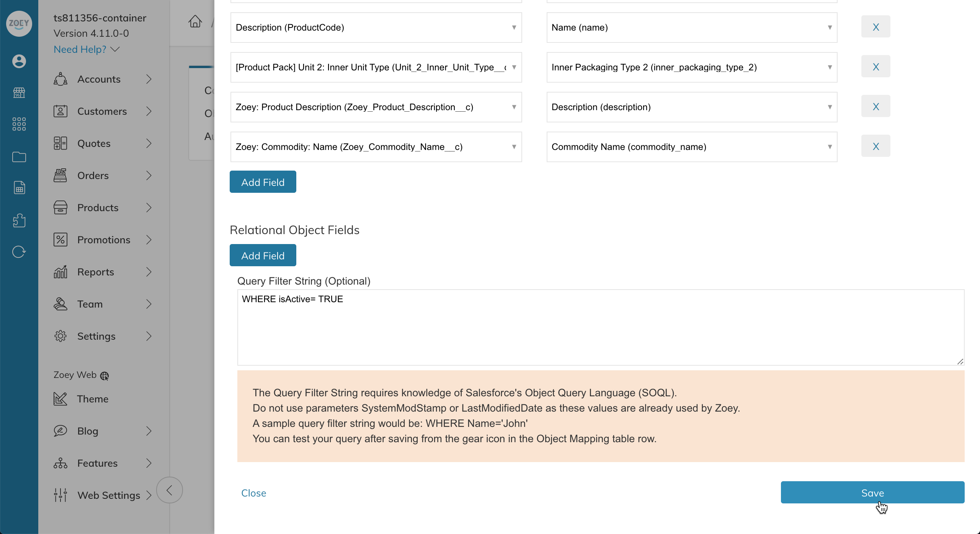Open the spreadsheet document icon in left rail
The height and width of the screenshot is (534, 980).
pyautogui.click(x=19, y=188)
